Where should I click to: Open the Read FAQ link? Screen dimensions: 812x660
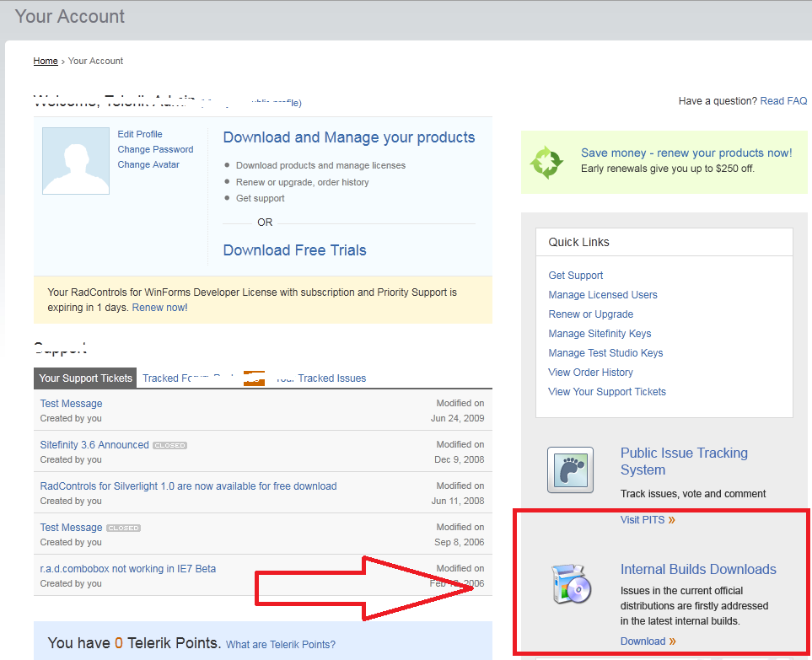(783, 101)
